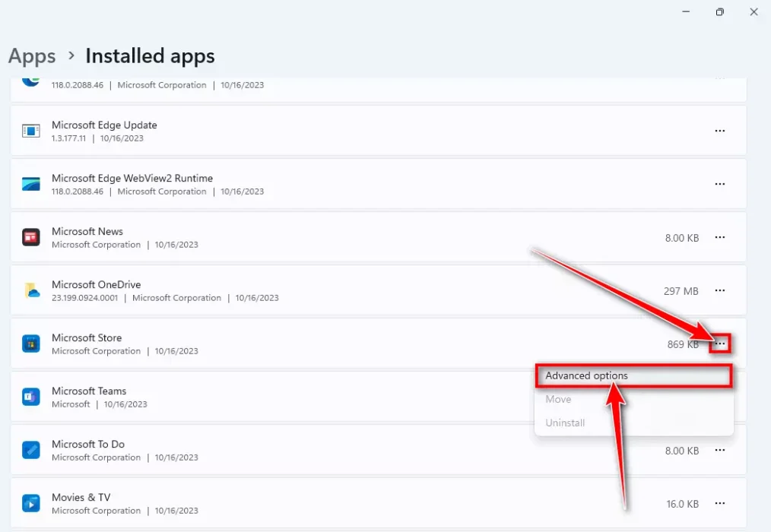Click the Microsoft Teams app name
This screenshot has width=771, height=532.
click(x=89, y=391)
